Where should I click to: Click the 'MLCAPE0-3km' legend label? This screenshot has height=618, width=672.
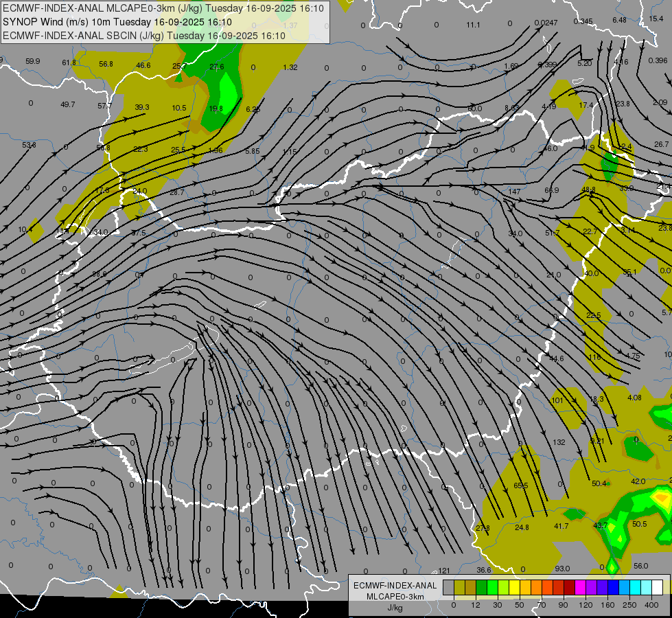395,597
